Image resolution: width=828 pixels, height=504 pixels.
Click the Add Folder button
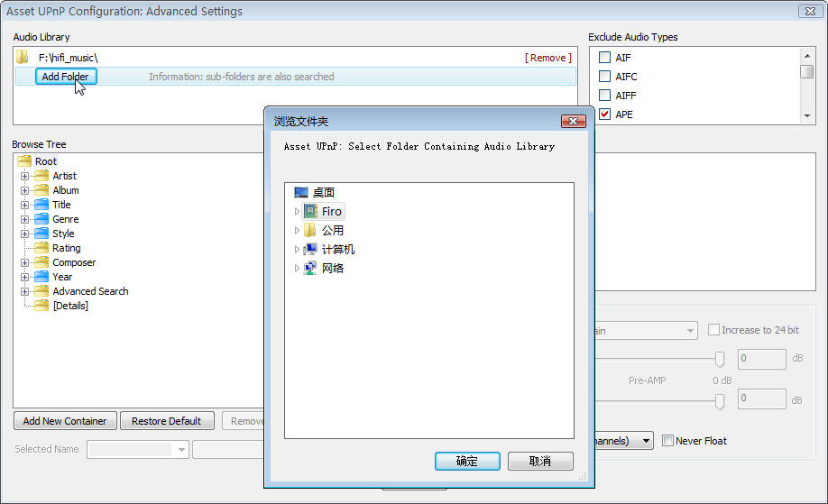66,77
